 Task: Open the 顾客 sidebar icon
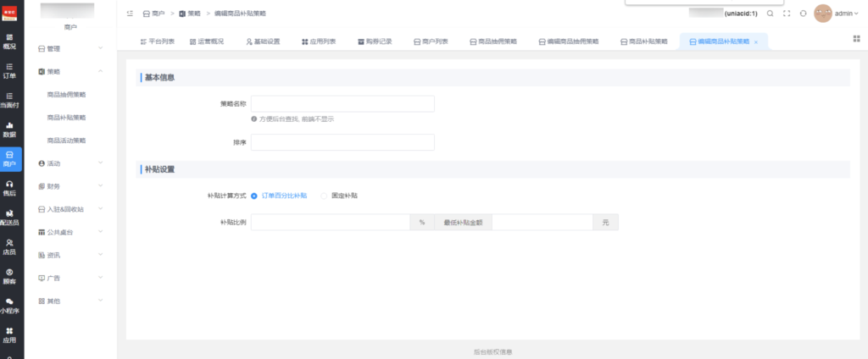pyautogui.click(x=9, y=277)
